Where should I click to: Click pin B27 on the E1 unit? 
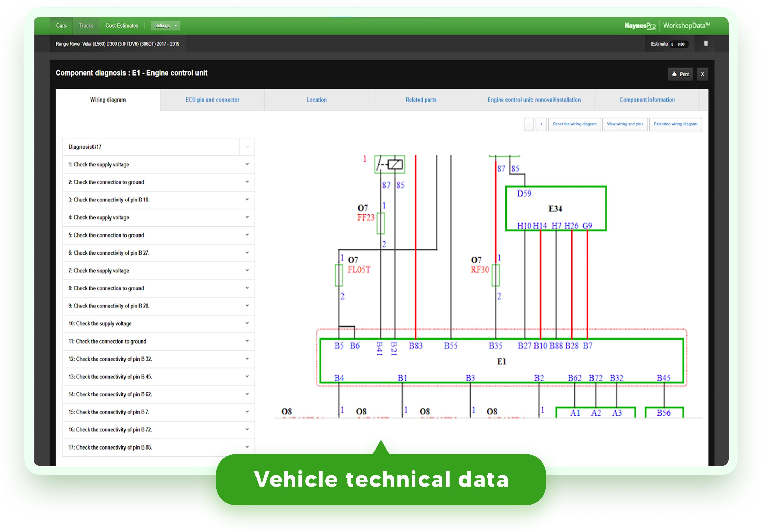coord(525,346)
